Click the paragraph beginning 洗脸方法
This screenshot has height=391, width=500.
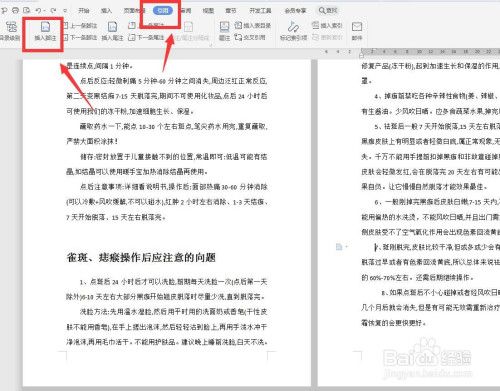(167, 327)
